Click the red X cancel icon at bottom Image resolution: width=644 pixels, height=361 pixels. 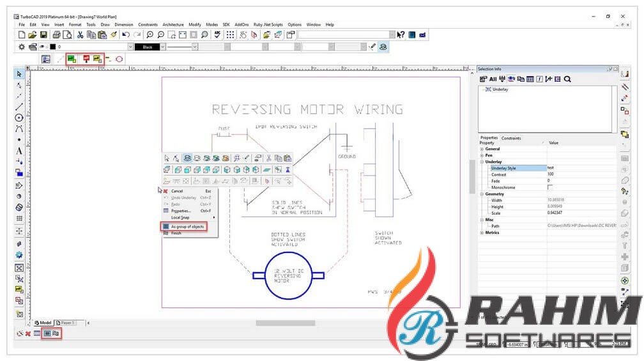tap(28, 334)
